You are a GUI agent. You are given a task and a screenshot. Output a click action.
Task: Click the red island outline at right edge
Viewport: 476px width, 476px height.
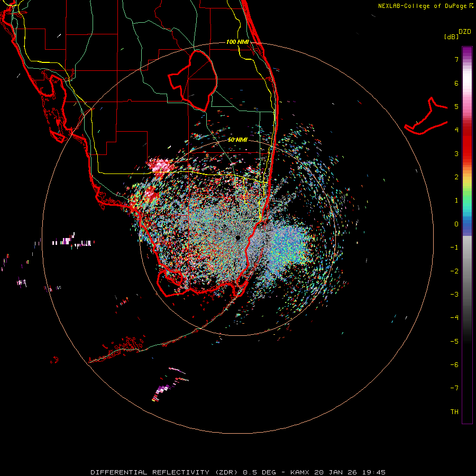point(426,117)
